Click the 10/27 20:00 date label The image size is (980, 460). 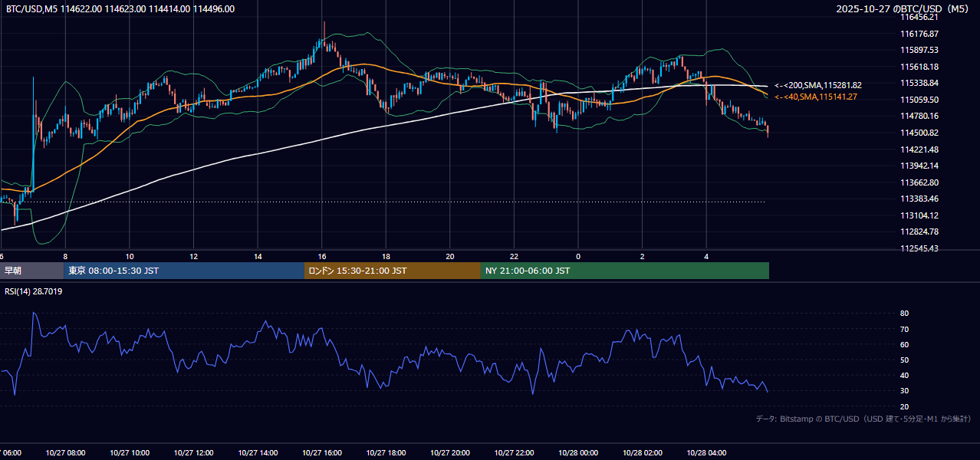(450, 453)
